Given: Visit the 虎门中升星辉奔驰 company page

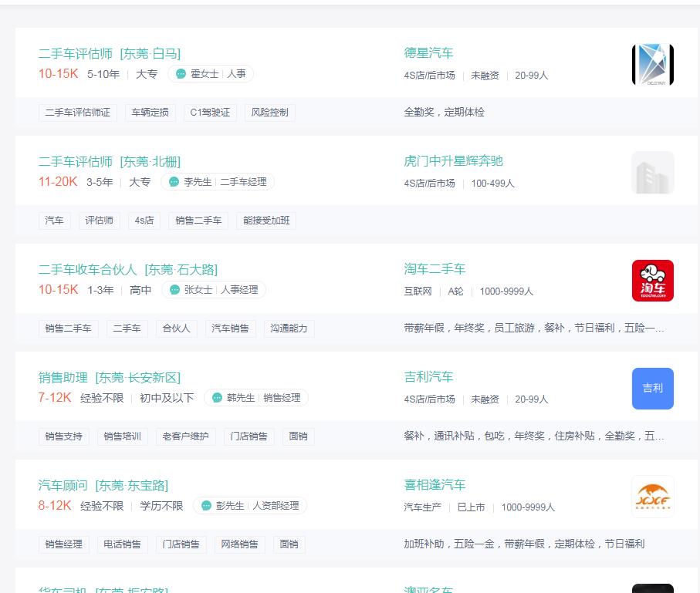Looking at the screenshot, I should [x=454, y=161].
